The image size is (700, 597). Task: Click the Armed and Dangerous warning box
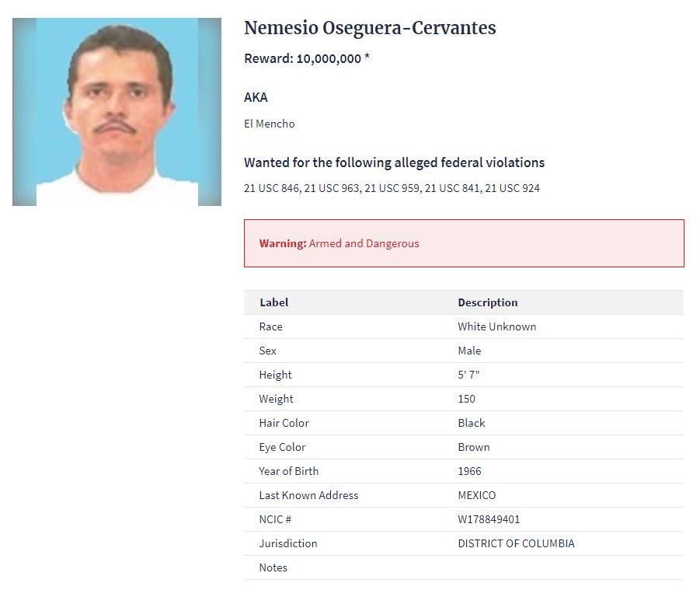[x=464, y=243]
